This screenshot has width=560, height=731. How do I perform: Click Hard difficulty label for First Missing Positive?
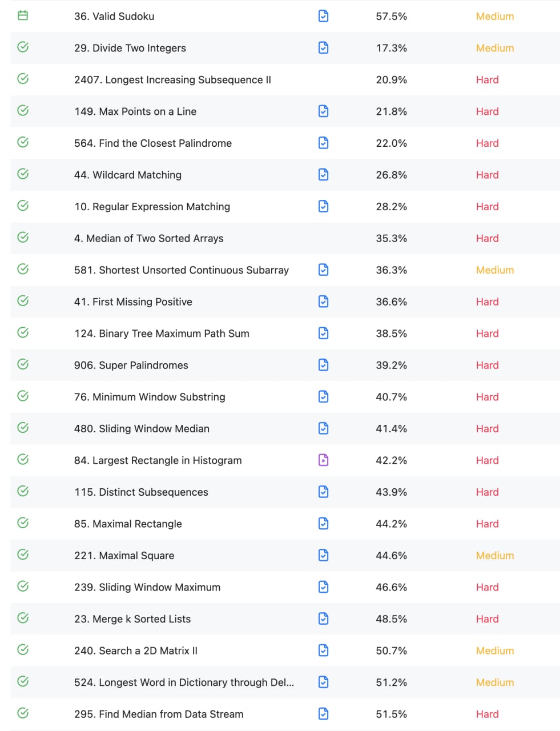tap(488, 302)
